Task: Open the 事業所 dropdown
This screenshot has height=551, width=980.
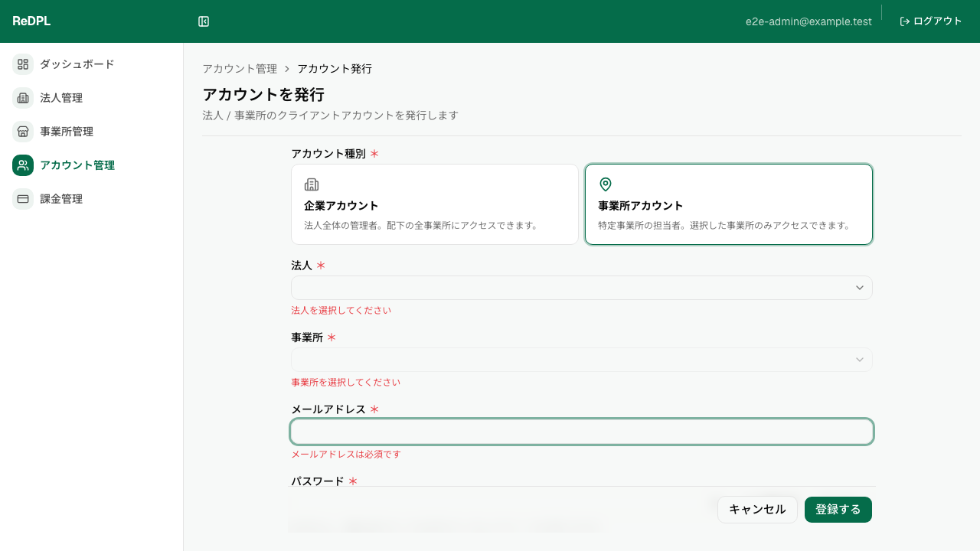Action: click(582, 360)
